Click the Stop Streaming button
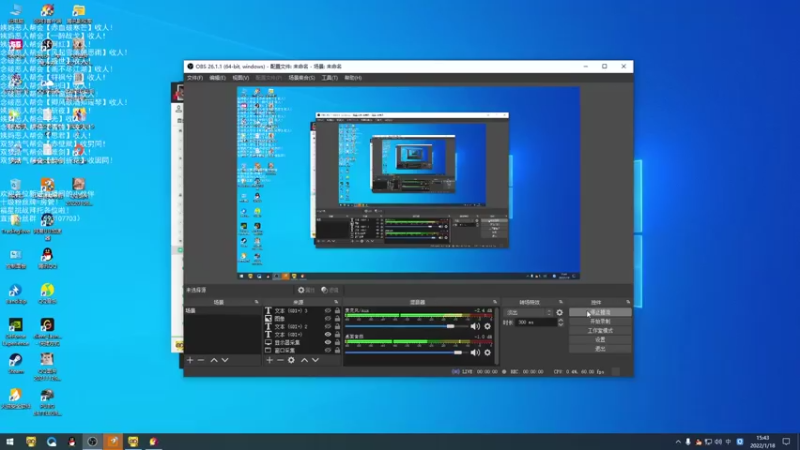This screenshot has width=800, height=450. point(600,312)
